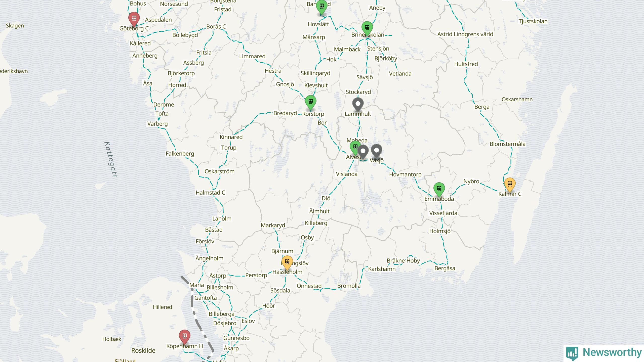The width and height of the screenshot is (644, 362).
Task: Click the green train marker near Brinellskolan
Action: [367, 28]
